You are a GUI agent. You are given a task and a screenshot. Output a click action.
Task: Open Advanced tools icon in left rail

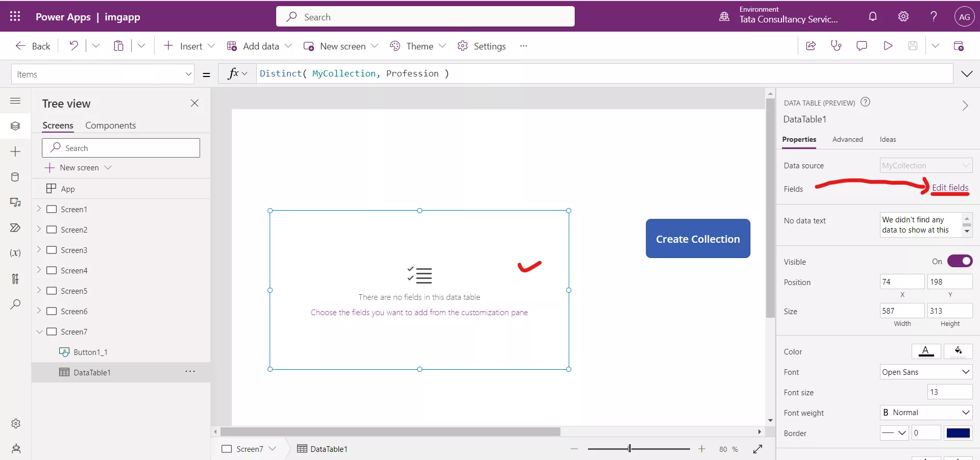(x=15, y=278)
